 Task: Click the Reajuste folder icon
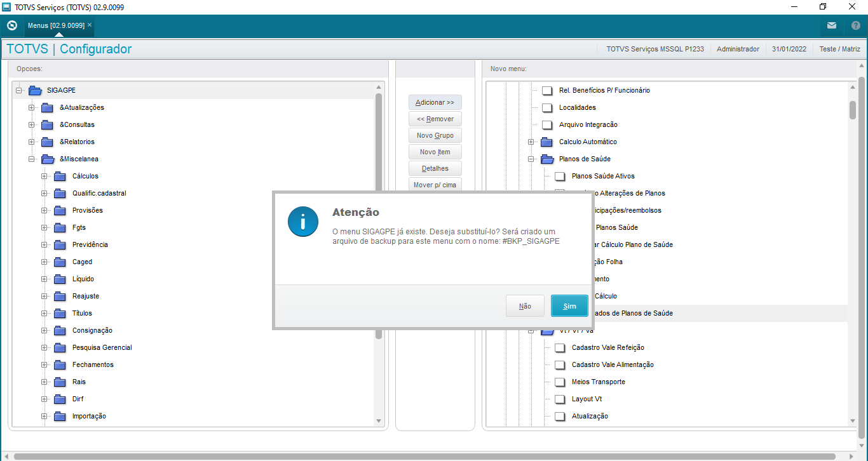pos(60,296)
